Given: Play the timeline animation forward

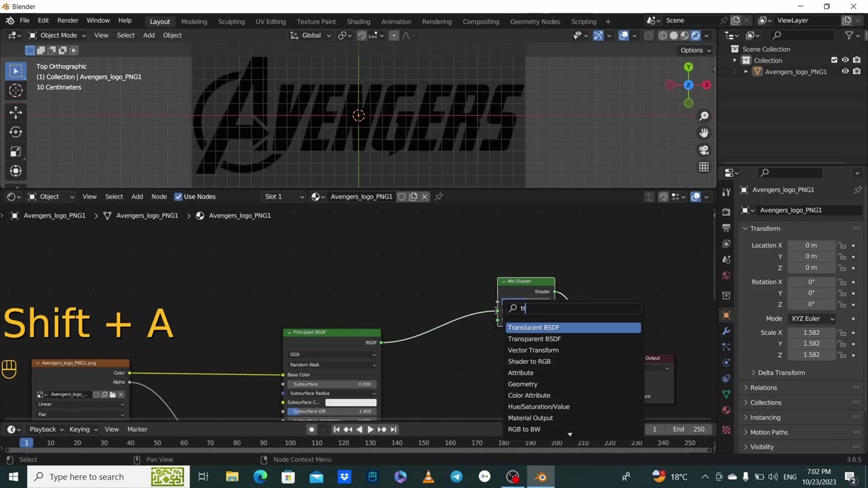Looking at the screenshot, I should (x=370, y=429).
